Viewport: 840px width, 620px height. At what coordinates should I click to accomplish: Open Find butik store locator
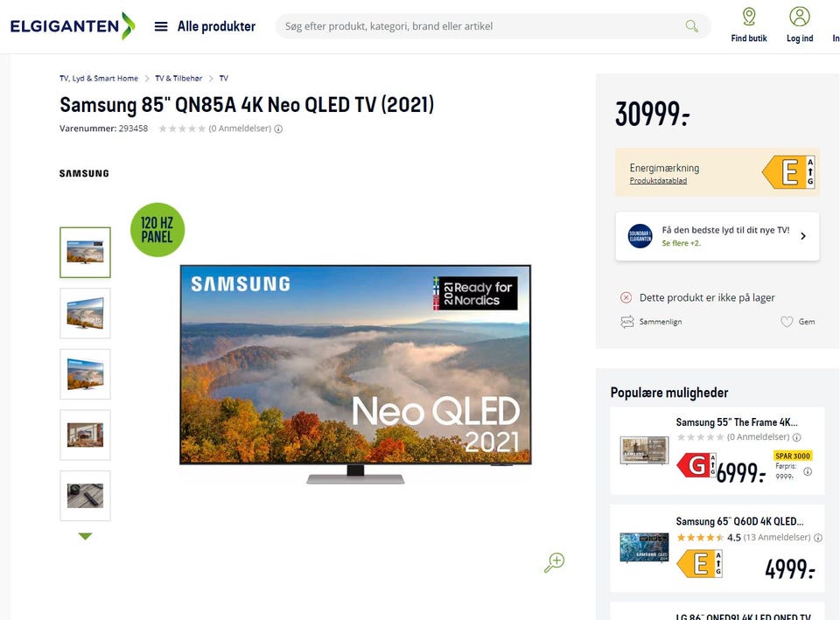pos(748,24)
